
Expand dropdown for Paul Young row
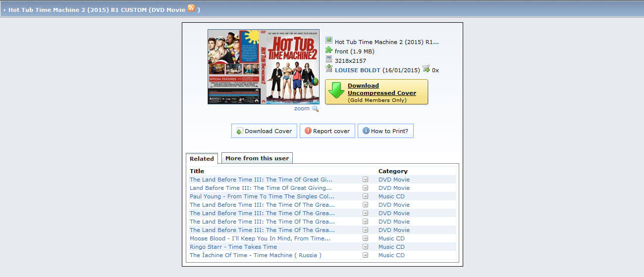366,196
